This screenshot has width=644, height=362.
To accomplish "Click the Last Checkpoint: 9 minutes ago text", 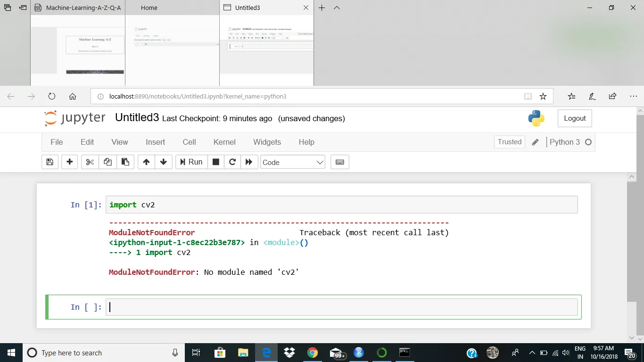I will [217, 119].
